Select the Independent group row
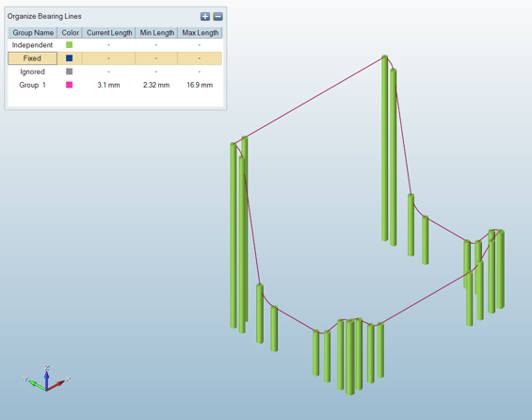Image resolution: width=532 pixels, height=420 pixels. [x=115, y=45]
